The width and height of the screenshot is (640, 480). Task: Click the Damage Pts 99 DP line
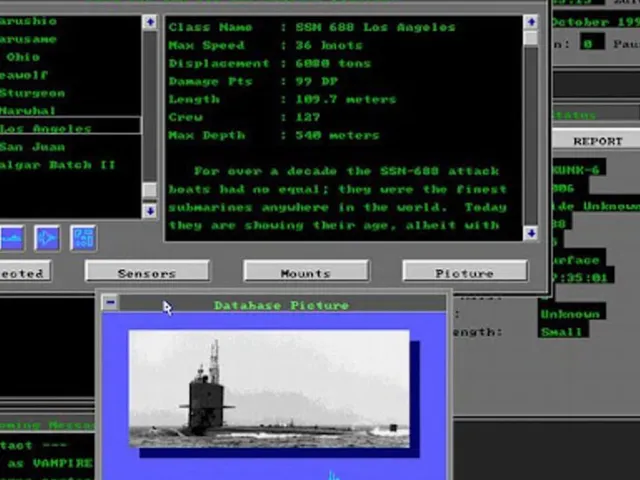(253, 81)
